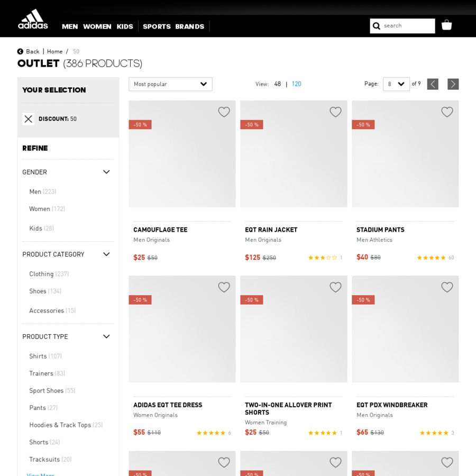Add Stadium Pants to wishlist
The height and width of the screenshot is (476, 476).
[x=447, y=112]
